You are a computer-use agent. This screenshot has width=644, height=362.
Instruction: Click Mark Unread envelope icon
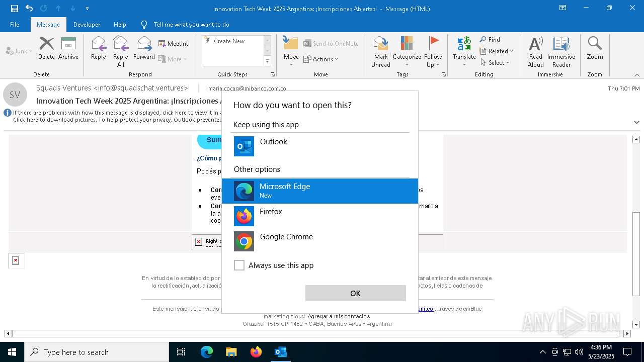(381, 44)
